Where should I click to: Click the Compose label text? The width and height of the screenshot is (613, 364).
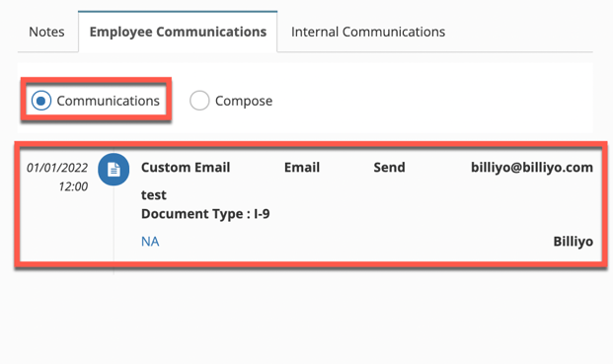[x=244, y=102]
